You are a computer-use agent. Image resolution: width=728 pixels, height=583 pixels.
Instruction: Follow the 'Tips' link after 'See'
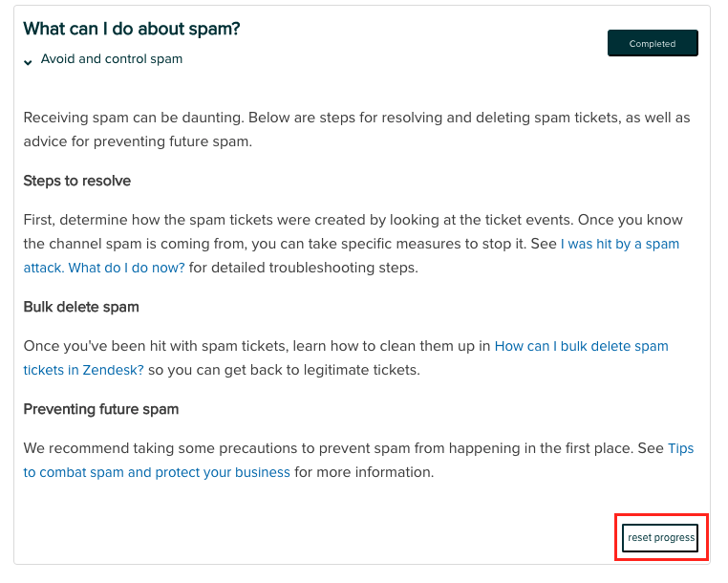pos(680,448)
